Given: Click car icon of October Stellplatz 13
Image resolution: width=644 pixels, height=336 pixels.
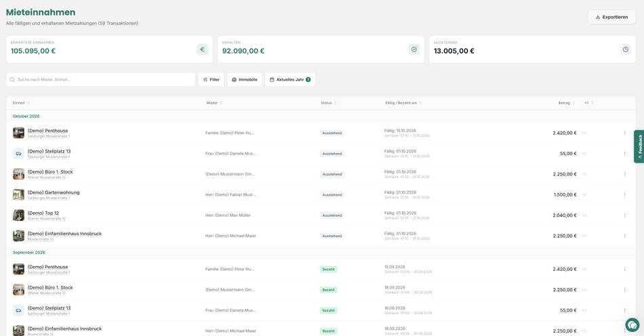Looking at the screenshot, I should (x=18, y=154).
